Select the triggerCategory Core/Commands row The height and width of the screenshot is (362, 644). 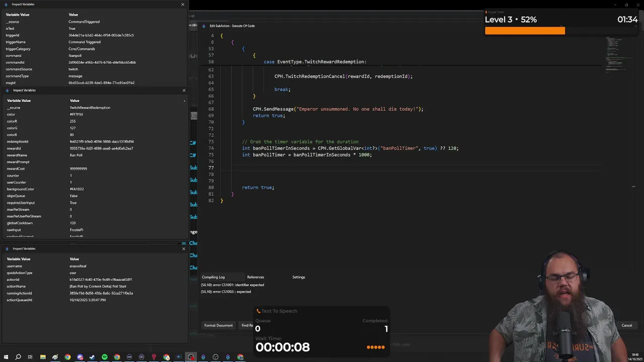tap(94, 49)
